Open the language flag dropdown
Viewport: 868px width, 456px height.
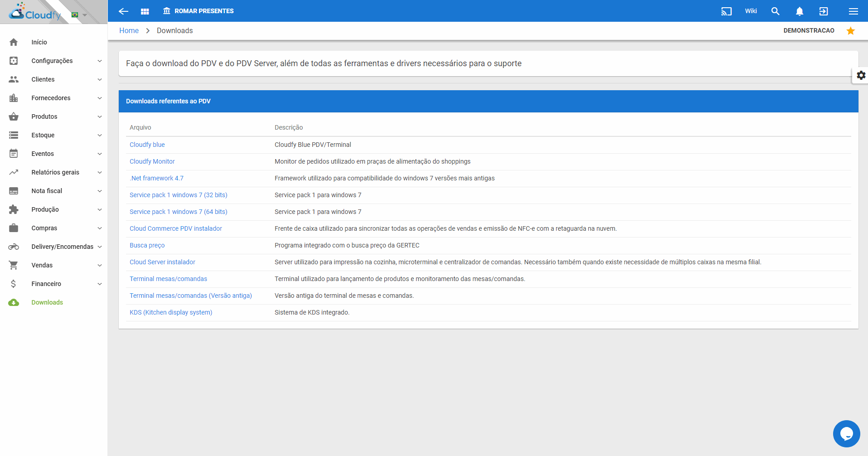(79, 15)
